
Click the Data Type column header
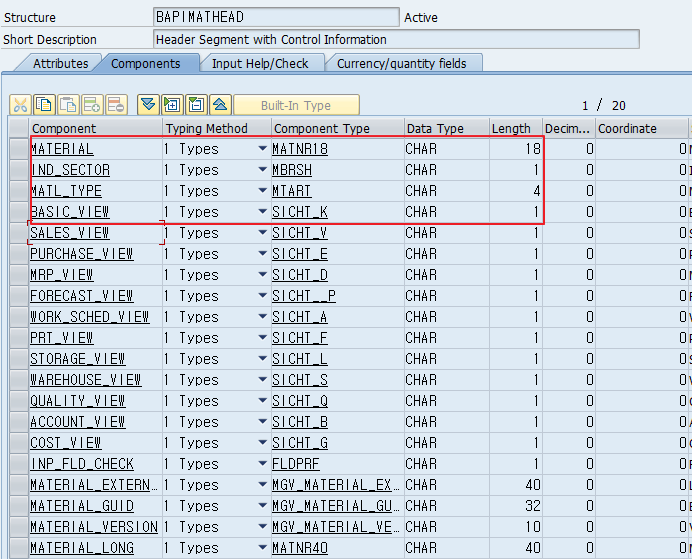[447, 128]
